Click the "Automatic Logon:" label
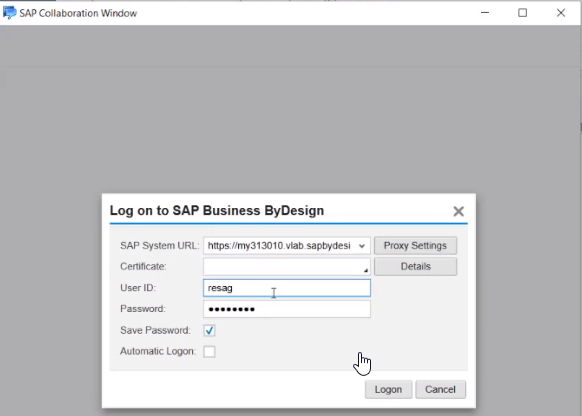Viewport: 582px width, 416px height. point(158,351)
